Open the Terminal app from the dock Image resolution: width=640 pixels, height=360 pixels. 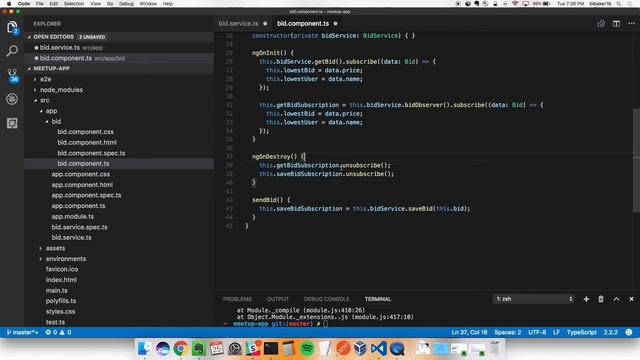click(x=271, y=349)
